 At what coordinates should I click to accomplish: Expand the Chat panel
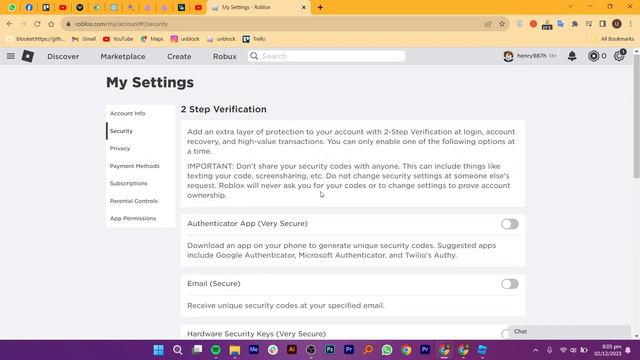pyautogui.click(x=569, y=331)
